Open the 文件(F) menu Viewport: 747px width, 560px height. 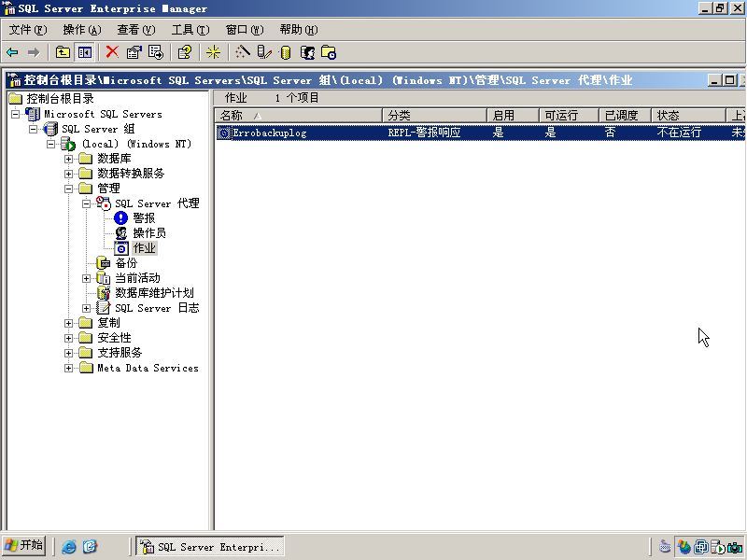pyautogui.click(x=28, y=30)
